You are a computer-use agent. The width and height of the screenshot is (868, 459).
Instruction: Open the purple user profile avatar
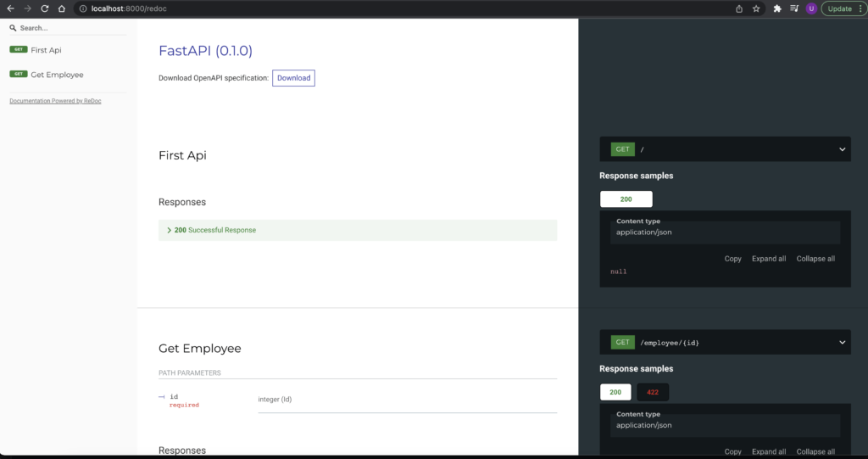[x=811, y=8]
